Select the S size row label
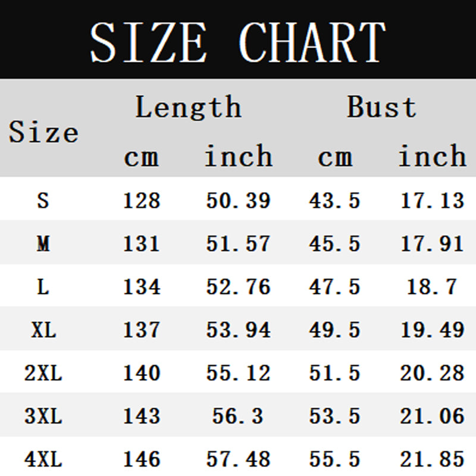The width and height of the screenshot is (476, 476). tap(43, 201)
